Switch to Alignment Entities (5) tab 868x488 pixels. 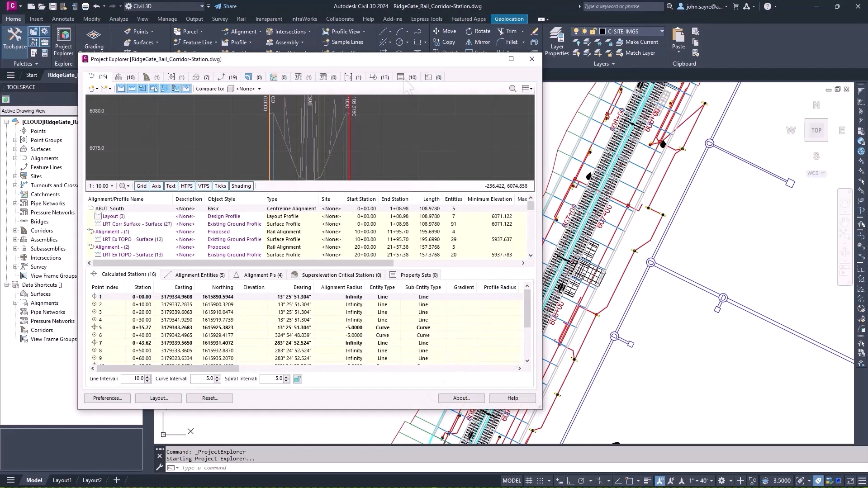tap(194, 275)
